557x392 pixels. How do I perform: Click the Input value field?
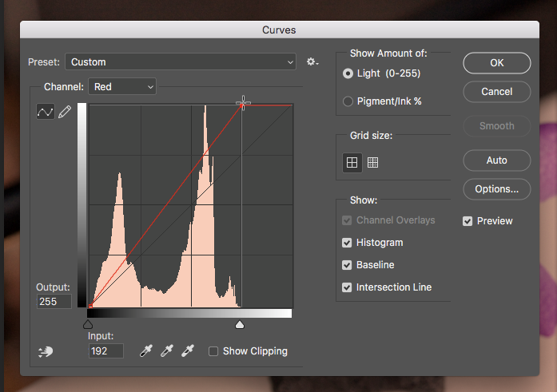(105, 351)
